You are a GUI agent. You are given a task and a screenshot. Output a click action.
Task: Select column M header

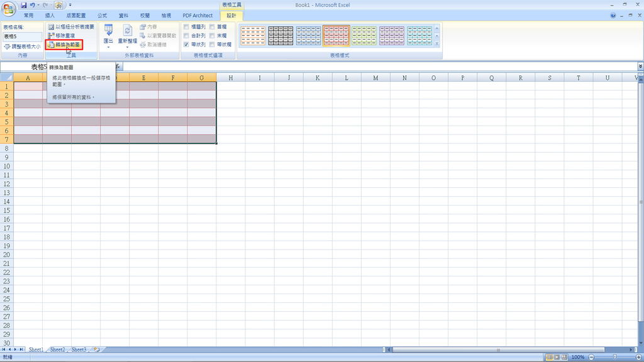pos(375,77)
